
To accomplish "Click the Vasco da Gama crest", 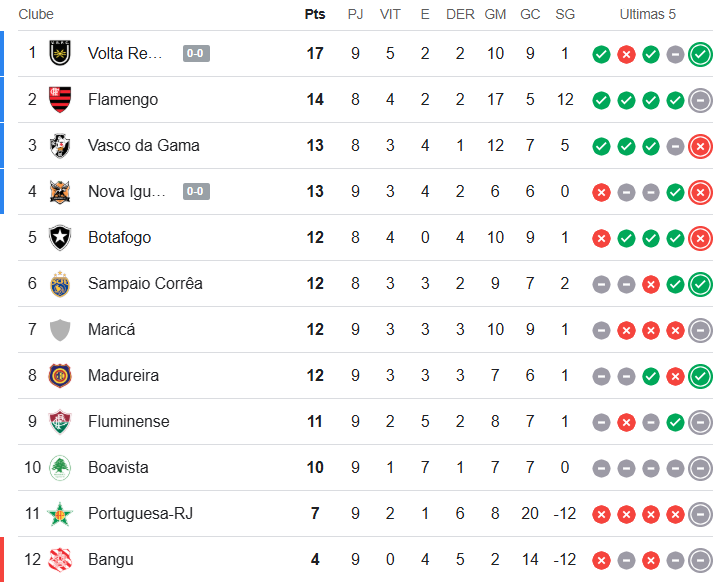I will point(61,145).
